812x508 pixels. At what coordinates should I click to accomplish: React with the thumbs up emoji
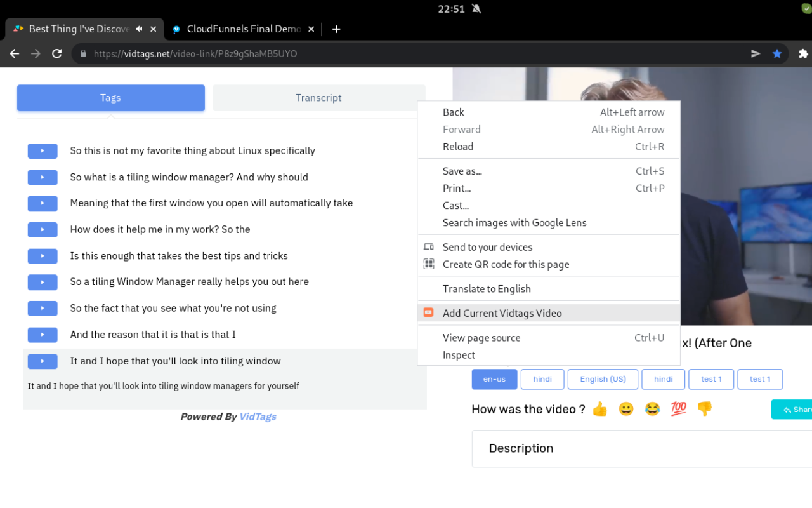coord(599,410)
